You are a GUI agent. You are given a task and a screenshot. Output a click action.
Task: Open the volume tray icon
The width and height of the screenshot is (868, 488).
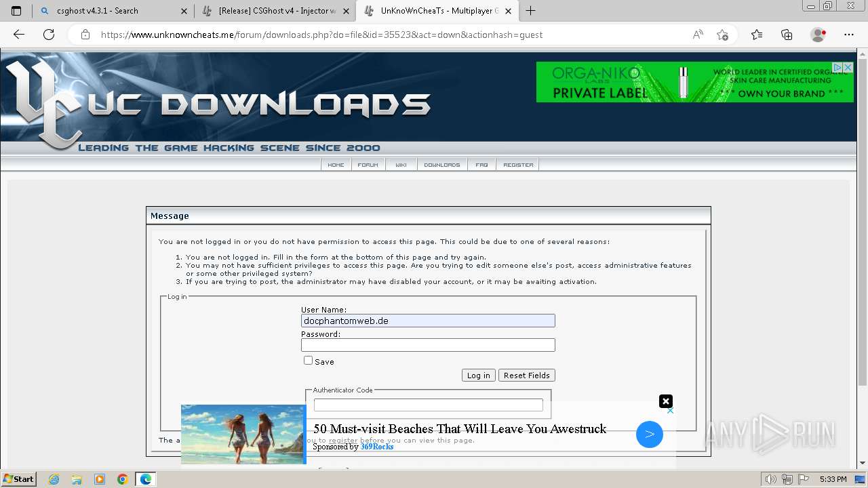point(771,479)
